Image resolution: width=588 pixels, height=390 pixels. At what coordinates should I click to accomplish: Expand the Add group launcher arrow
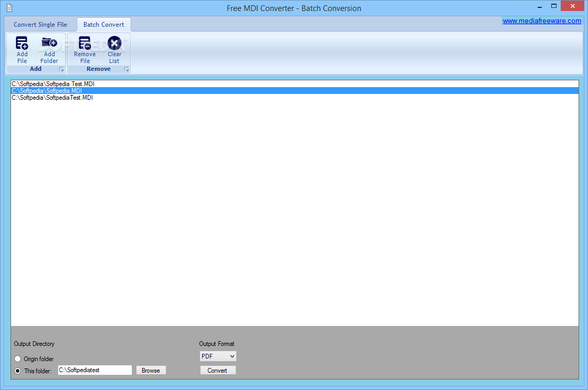coord(61,69)
